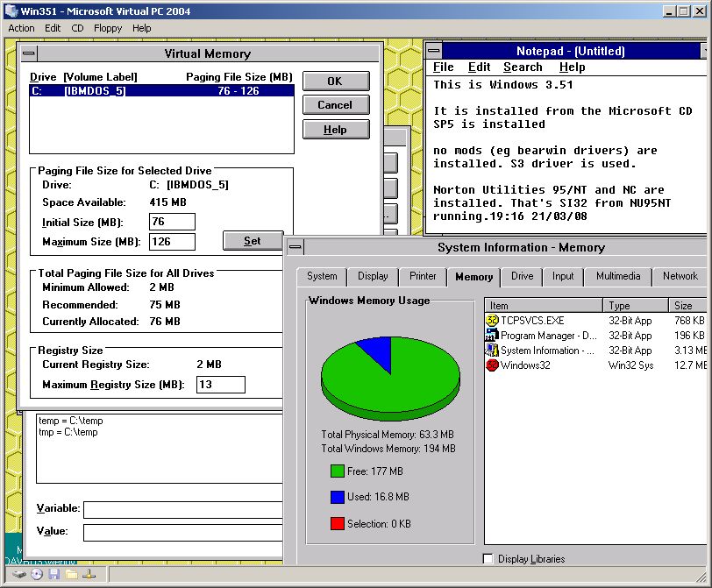Click the 'Win32 Sys' type cell
This screenshot has height=588, width=712.
630,365
